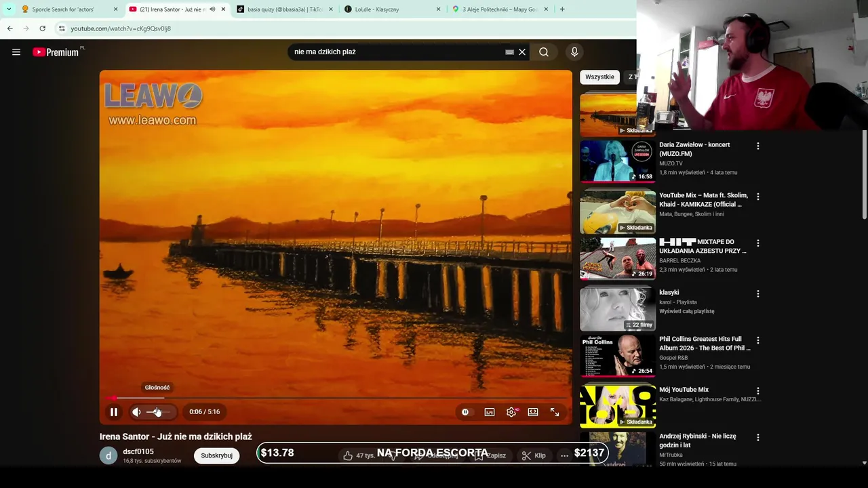The image size is (868, 488).
Task: Click Wyświetl całą playlistę link
Action: coord(687,311)
